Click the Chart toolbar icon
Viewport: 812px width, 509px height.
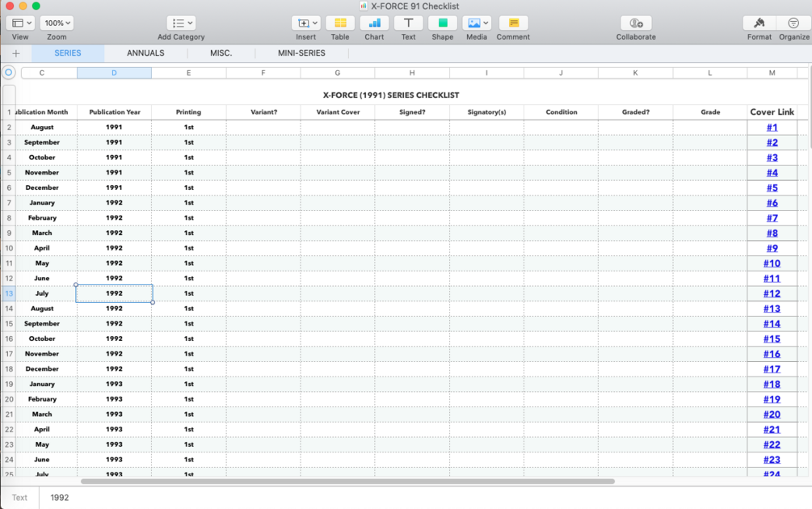[x=374, y=23]
